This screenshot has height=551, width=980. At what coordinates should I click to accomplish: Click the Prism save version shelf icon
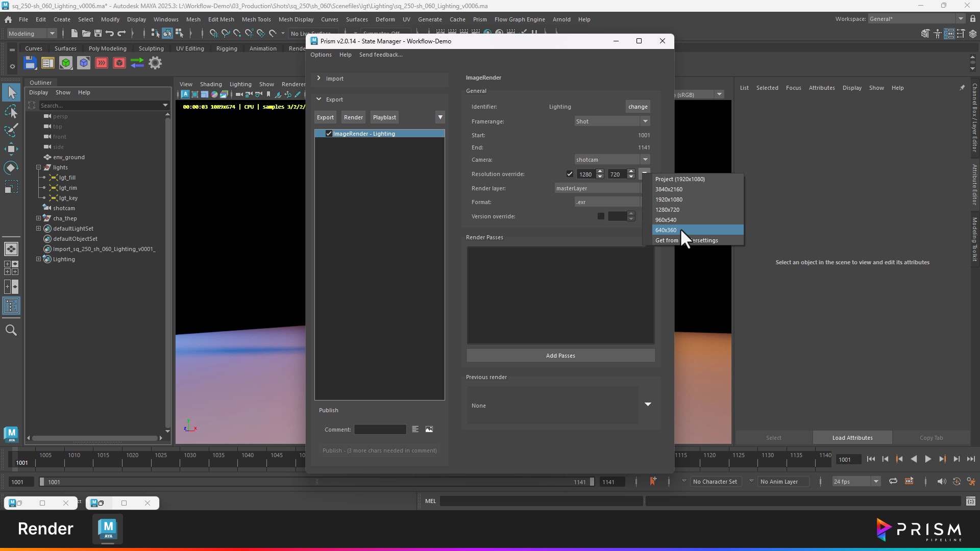[30, 63]
